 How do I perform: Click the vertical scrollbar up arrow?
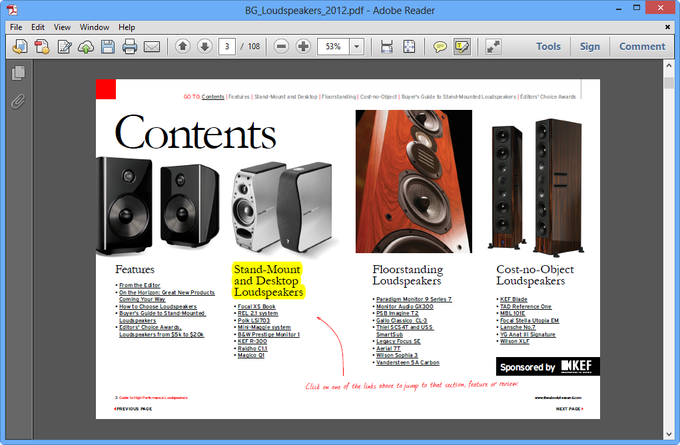point(669,66)
